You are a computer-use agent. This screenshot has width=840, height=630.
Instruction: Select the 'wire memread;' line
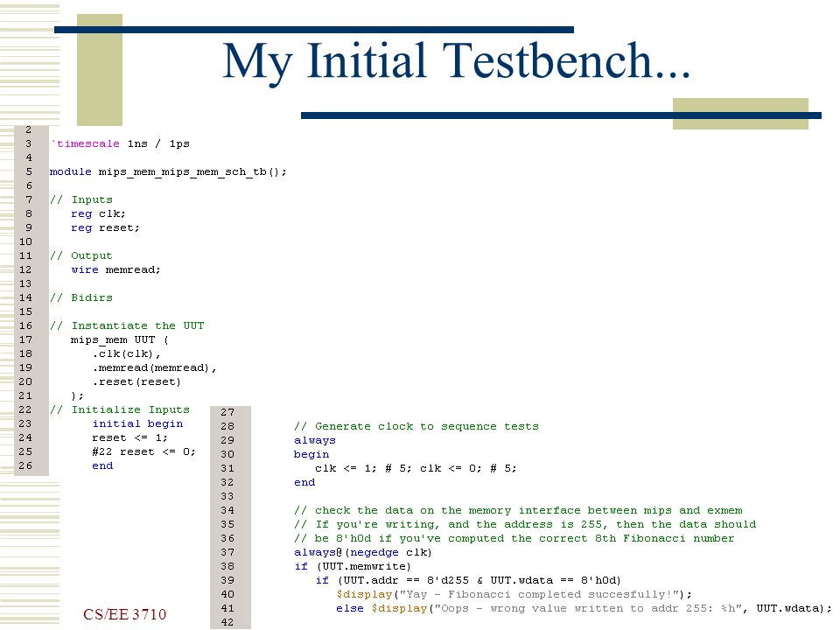tap(115, 269)
